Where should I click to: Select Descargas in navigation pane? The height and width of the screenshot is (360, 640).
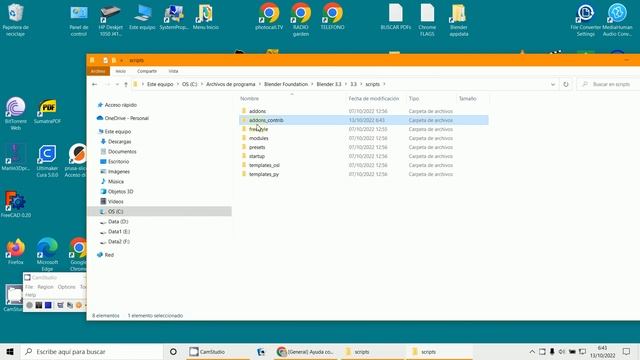pos(119,141)
